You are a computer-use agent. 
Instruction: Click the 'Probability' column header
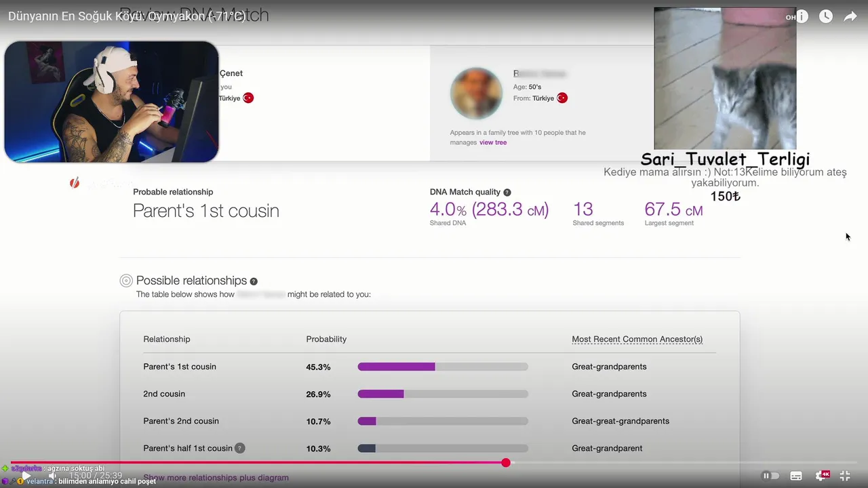[326, 339]
